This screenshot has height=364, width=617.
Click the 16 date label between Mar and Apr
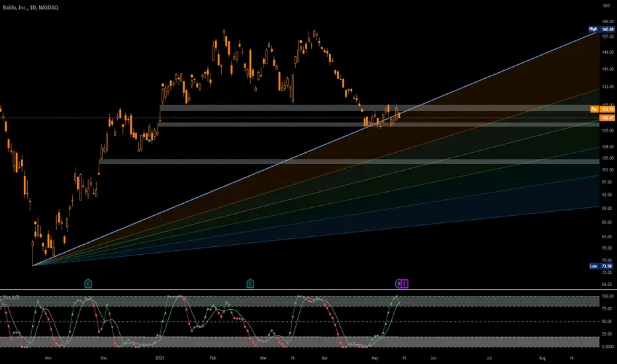tap(293, 358)
